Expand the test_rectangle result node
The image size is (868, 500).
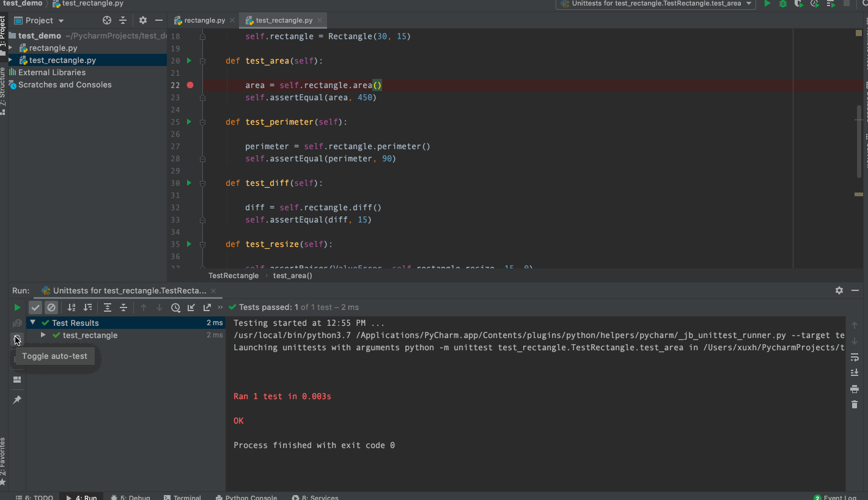tap(43, 335)
